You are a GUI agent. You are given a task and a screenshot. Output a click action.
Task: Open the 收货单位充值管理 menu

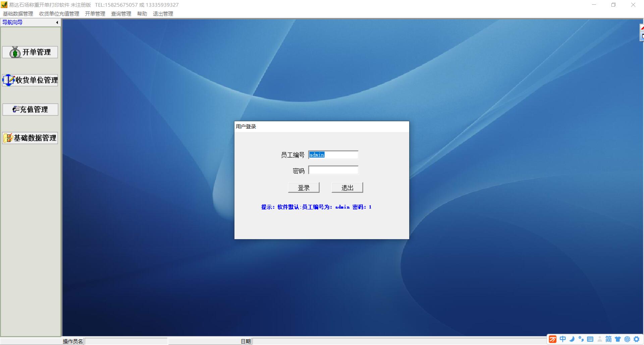pos(59,14)
